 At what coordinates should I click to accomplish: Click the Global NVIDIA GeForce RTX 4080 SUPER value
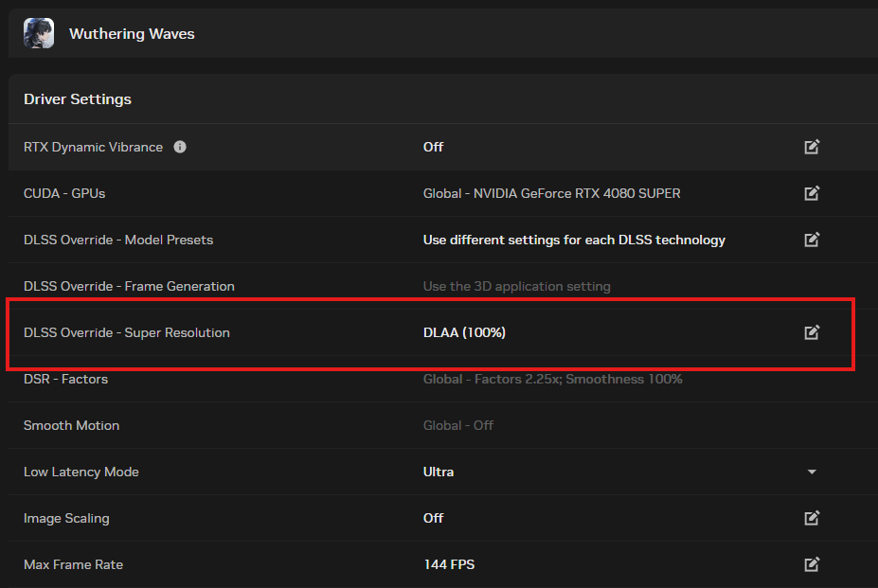click(551, 193)
